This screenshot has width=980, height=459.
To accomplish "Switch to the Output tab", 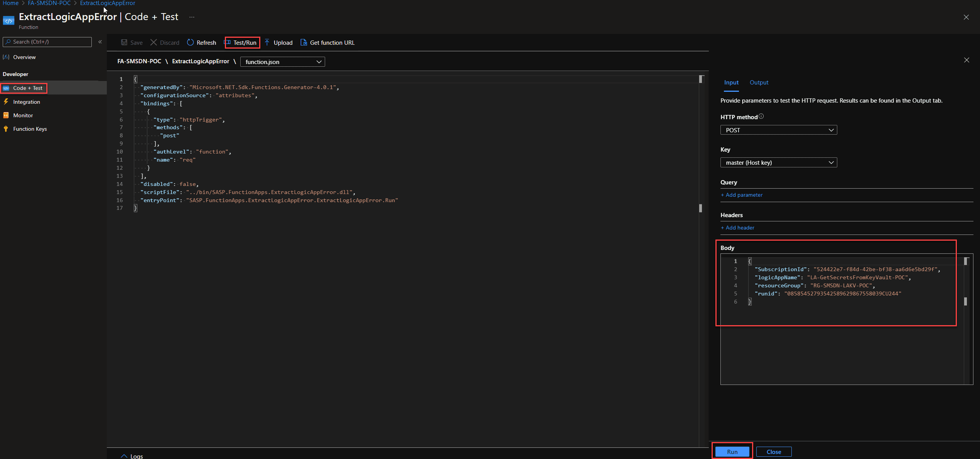I will 759,83.
